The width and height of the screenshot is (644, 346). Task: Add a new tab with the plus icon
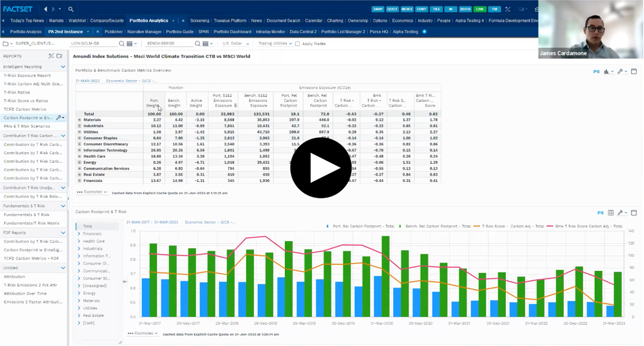pos(424,32)
